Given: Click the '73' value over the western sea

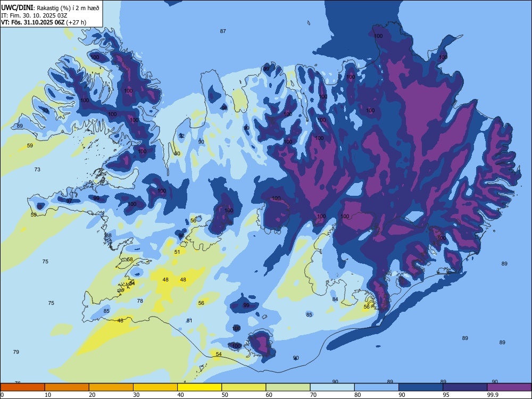Looking at the screenshot, I should (37, 169).
